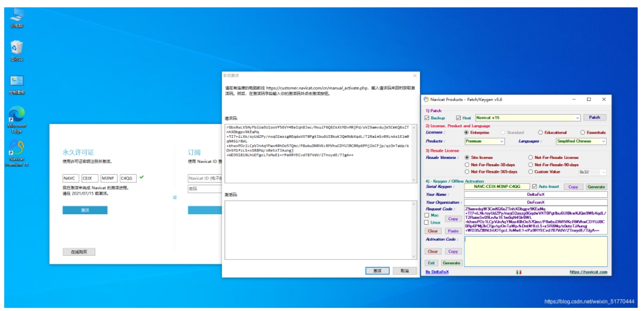This screenshot has height=311, width=644.
Task: Toggle the Host checkbox in keygen
Action: tap(458, 118)
